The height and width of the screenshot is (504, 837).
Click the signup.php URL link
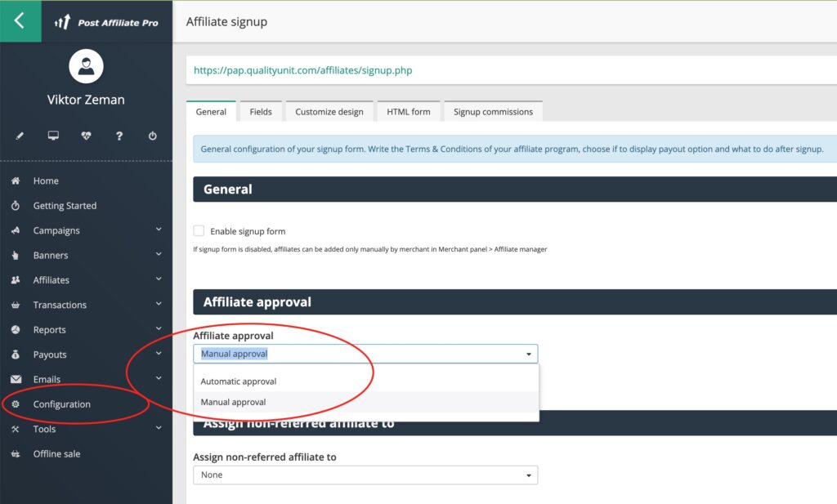coord(302,70)
